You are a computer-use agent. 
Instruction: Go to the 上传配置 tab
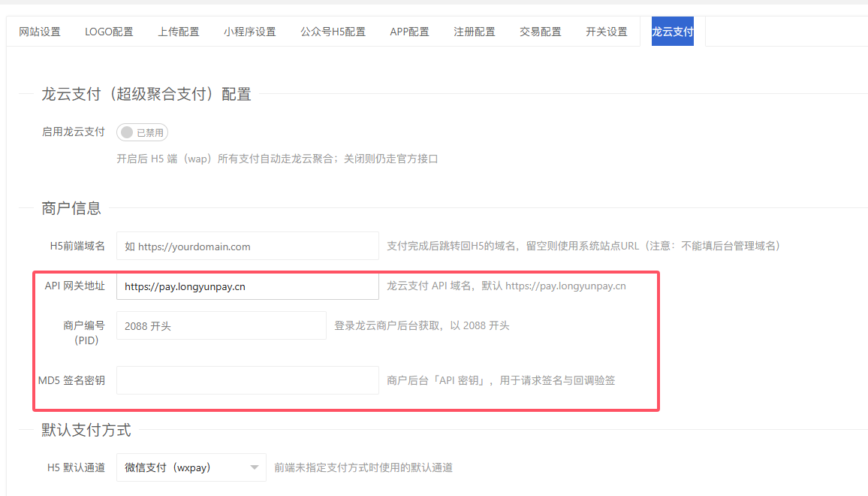(x=179, y=32)
